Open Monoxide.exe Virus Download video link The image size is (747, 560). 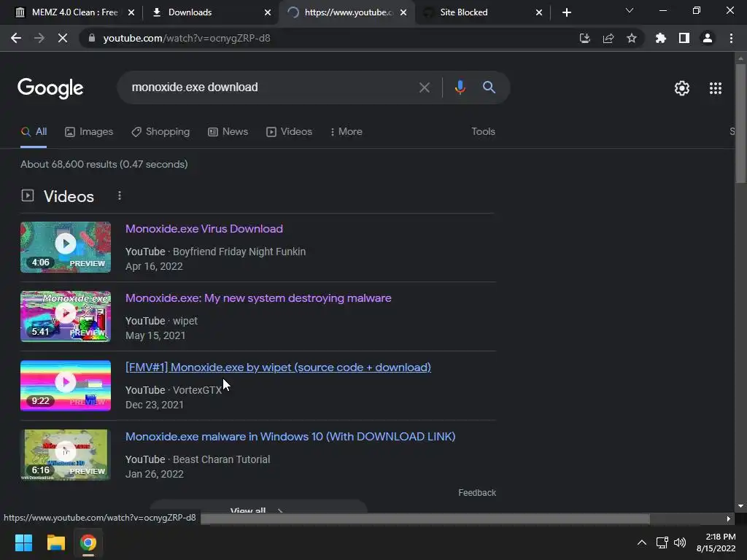click(x=204, y=228)
